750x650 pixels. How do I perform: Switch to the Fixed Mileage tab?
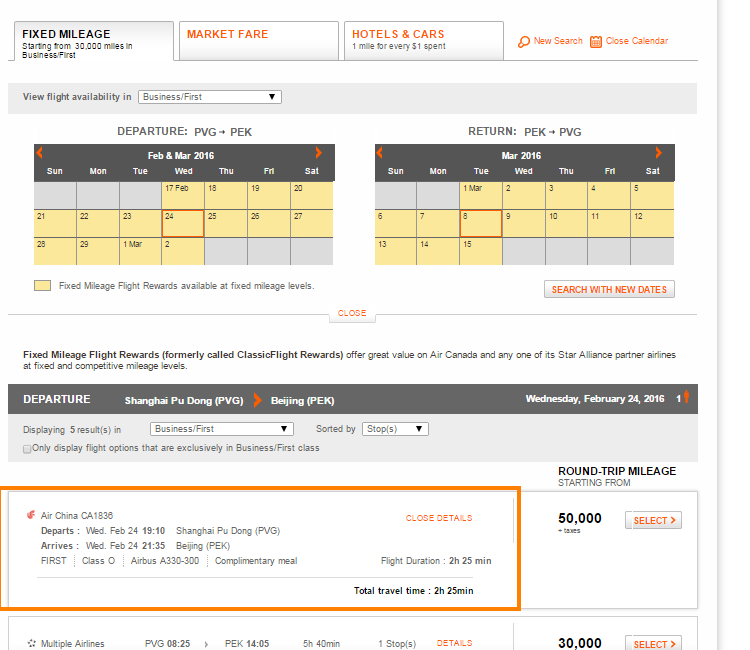(94, 41)
